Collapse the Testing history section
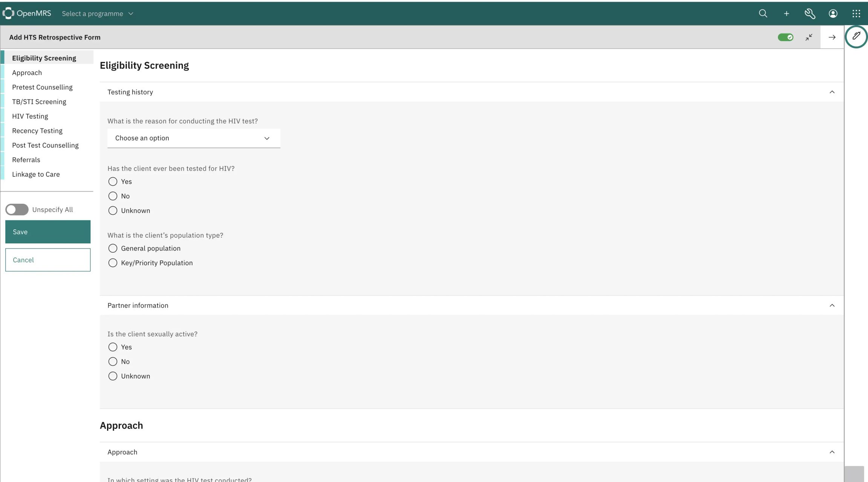This screenshot has width=868, height=482. tap(832, 92)
